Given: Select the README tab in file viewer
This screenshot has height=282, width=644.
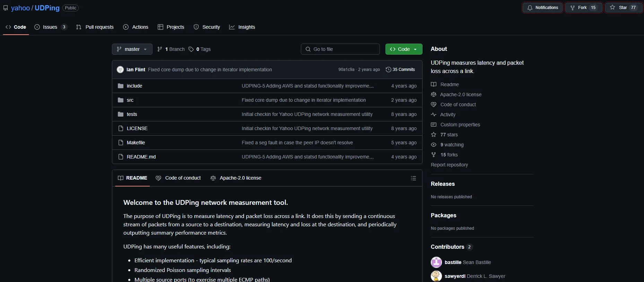Looking at the screenshot, I should click(x=132, y=178).
